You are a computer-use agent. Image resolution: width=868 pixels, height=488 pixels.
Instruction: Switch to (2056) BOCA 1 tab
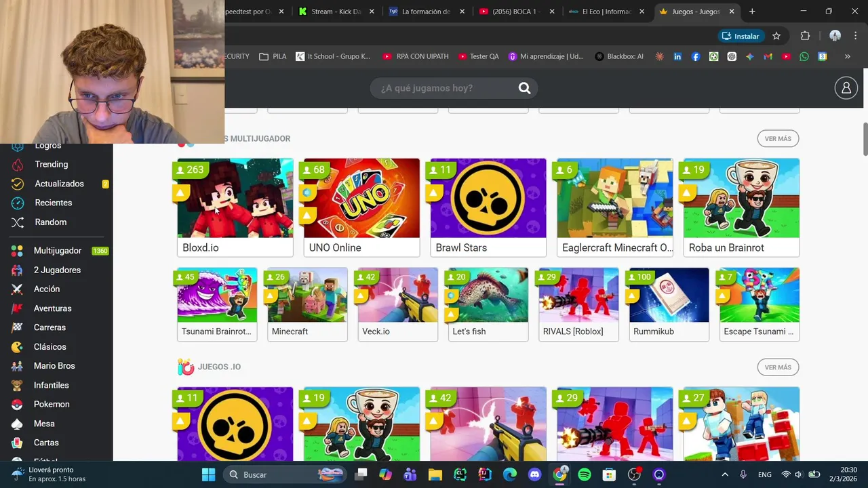pyautogui.click(x=517, y=12)
